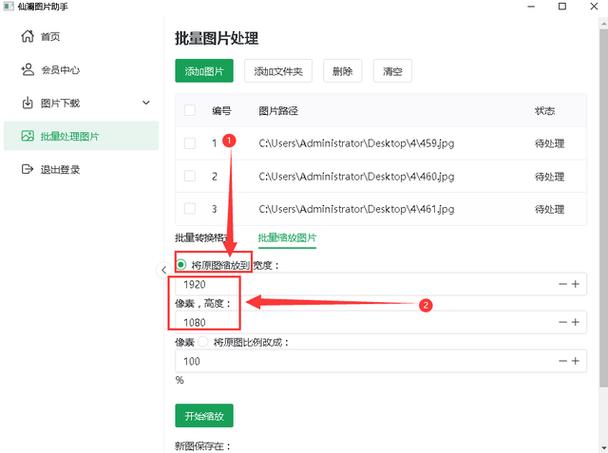Click the 状态 column header
Viewport: 608px width, 453px height.
tap(545, 111)
